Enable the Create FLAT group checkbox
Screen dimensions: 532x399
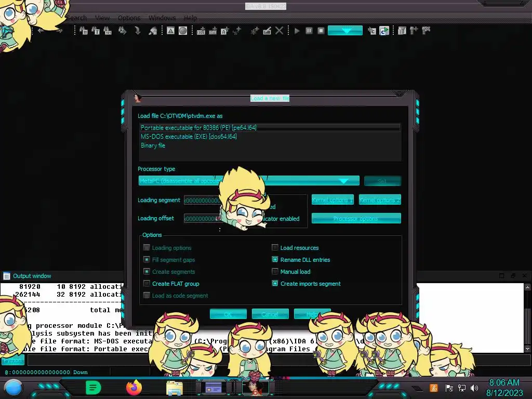pyautogui.click(x=147, y=283)
